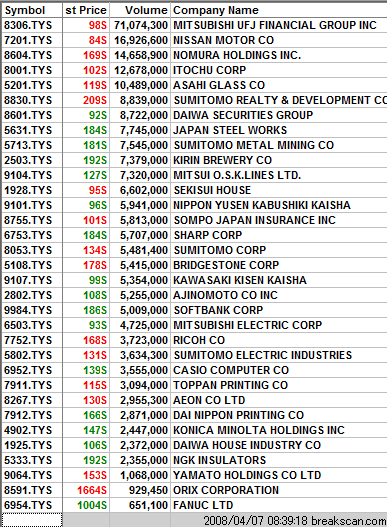
Task: Select symbol 6753.TYS
Action: (x=28, y=235)
